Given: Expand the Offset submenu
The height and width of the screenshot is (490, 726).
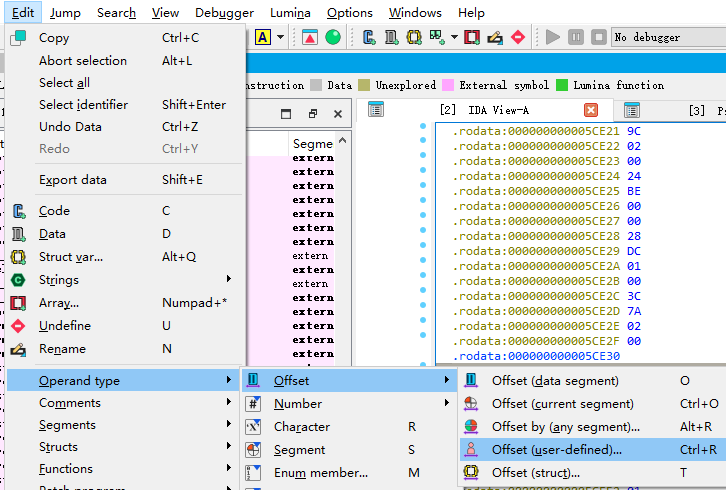Looking at the screenshot, I should [349, 381].
